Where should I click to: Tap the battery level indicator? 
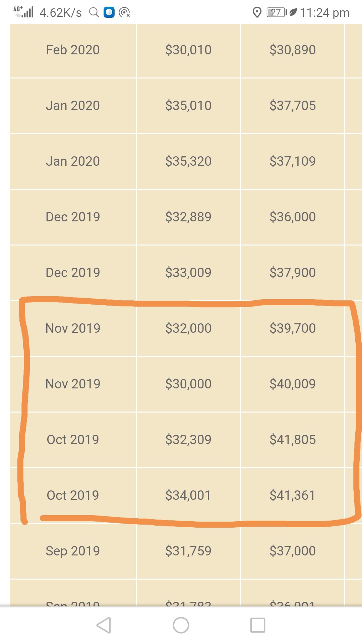276,12
